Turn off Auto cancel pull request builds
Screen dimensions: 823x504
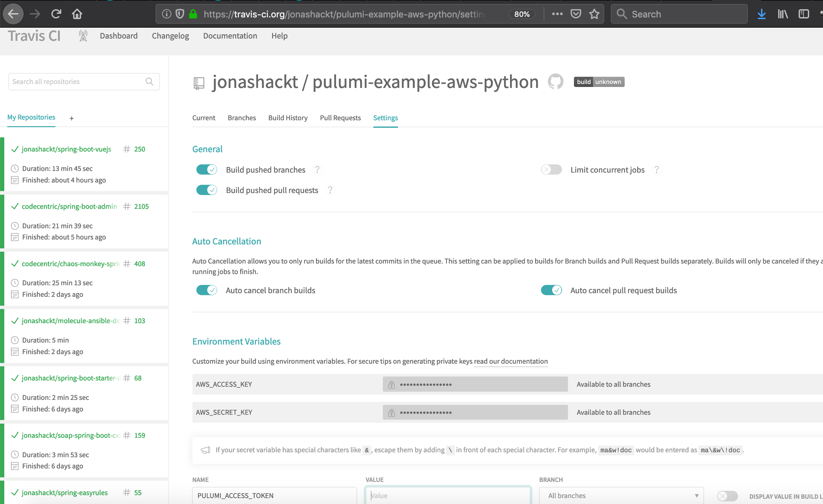coord(551,290)
